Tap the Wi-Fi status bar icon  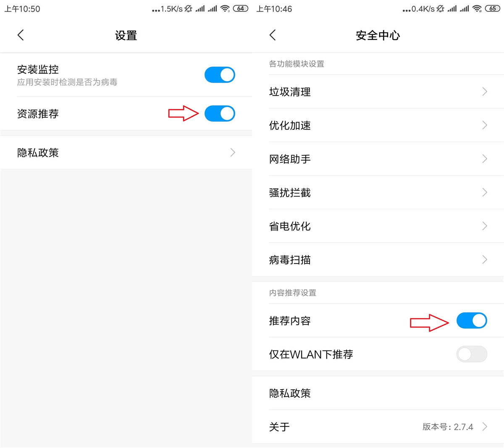pos(225,8)
